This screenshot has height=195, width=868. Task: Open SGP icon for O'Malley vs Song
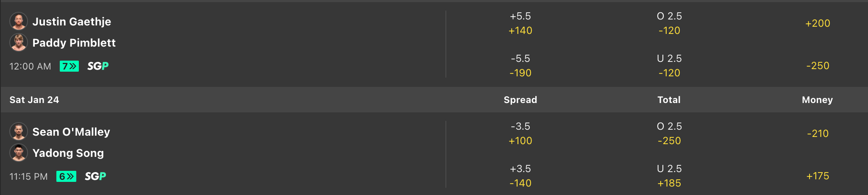pos(95,176)
